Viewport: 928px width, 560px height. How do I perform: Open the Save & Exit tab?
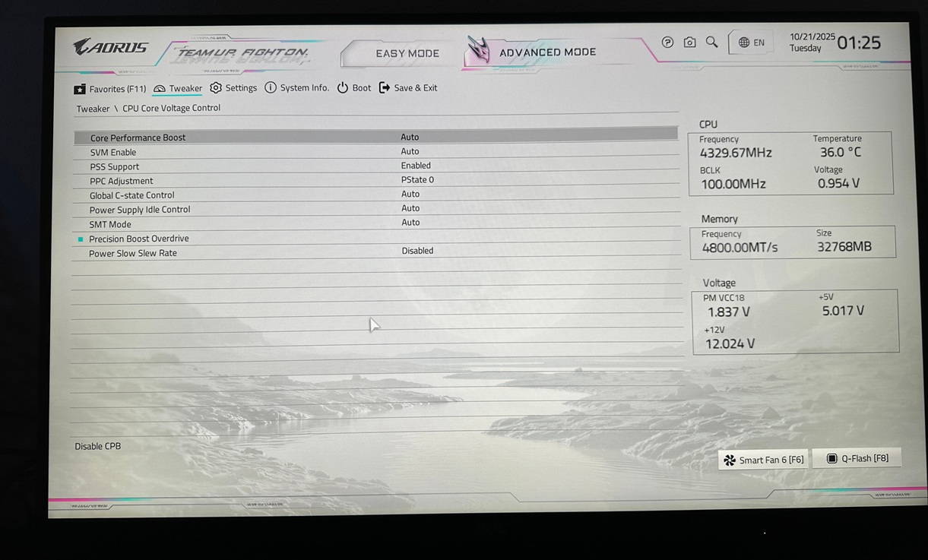click(408, 88)
